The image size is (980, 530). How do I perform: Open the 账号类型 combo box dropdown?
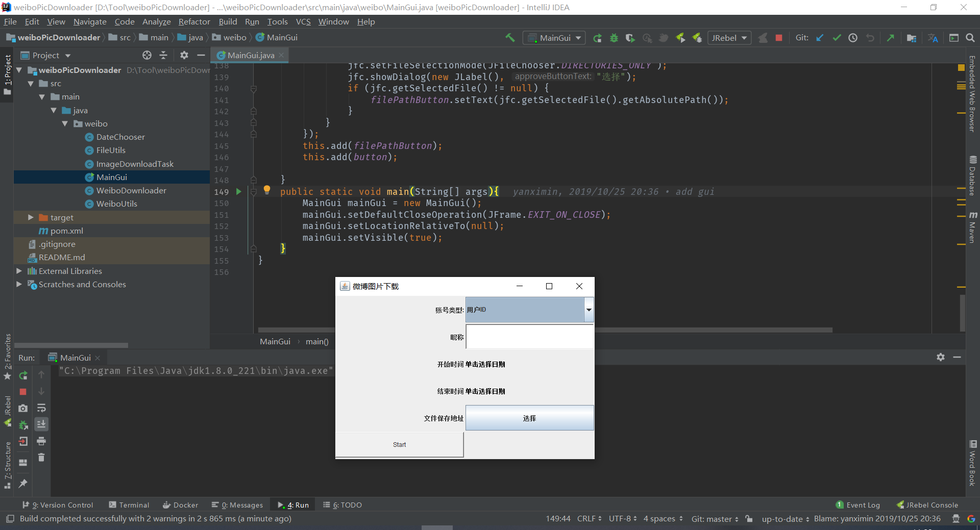point(589,310)
